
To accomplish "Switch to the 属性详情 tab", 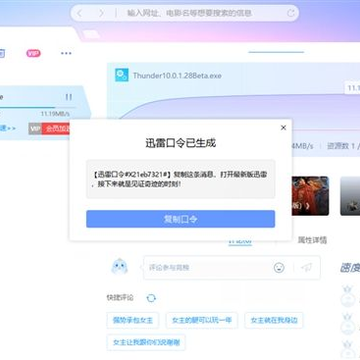I will coord(312,240).
